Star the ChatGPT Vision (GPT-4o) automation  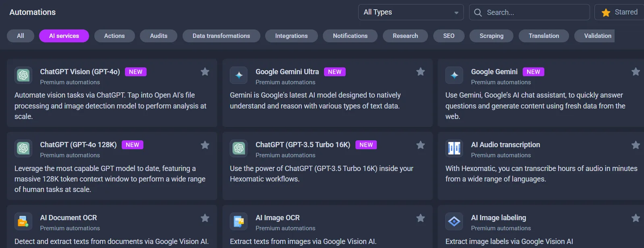205,72
